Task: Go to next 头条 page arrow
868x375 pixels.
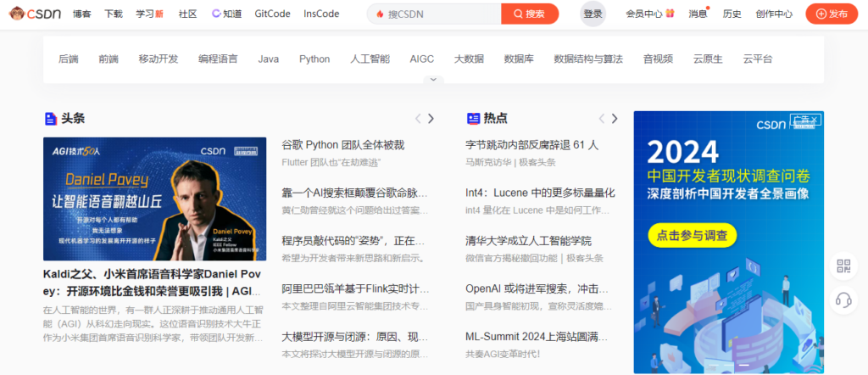Action: pyautogui.click(x=431, y=119)
